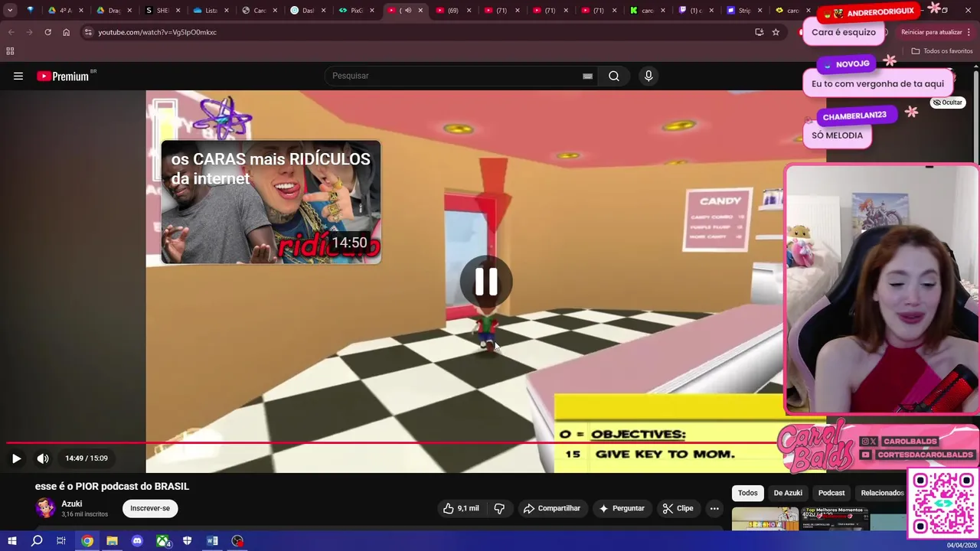
Task: Select the Todos filter chip
Action: (748, 493)
